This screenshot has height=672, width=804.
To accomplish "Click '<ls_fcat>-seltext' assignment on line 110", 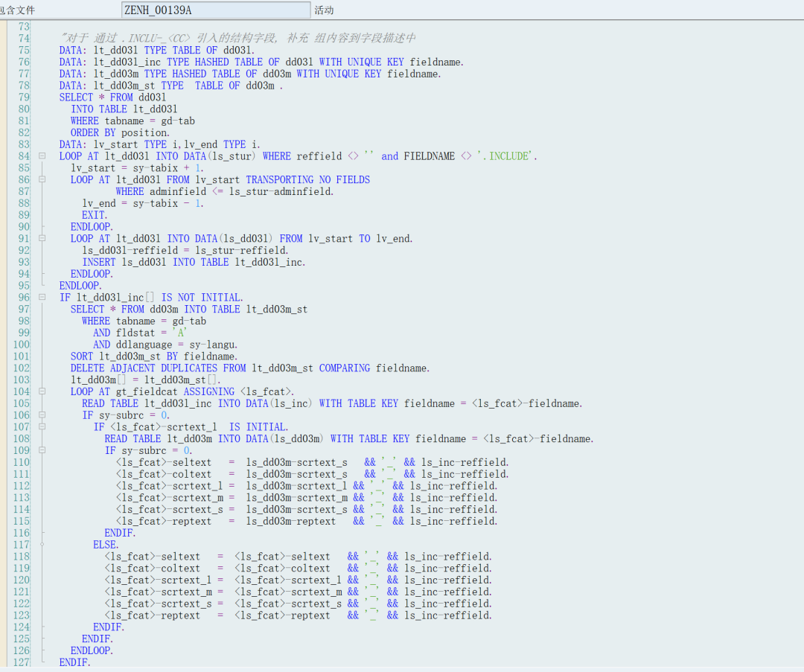I will tap(164, 463).
